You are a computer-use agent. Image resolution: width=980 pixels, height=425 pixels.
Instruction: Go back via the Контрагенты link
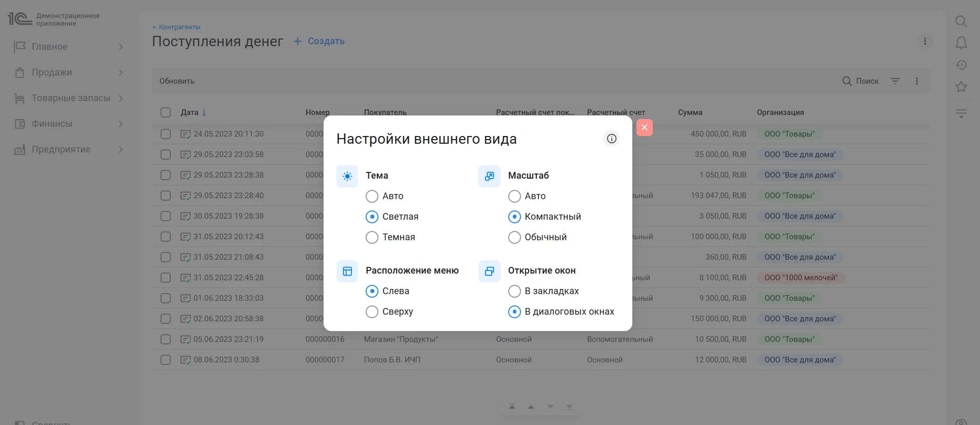coord(176,27)
